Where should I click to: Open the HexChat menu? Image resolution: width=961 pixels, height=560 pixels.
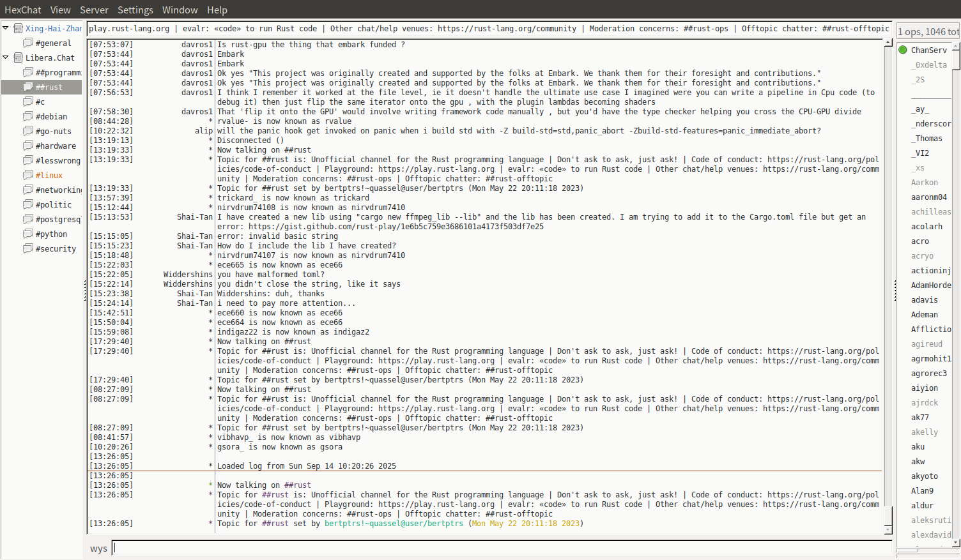[x=22, y=10]
